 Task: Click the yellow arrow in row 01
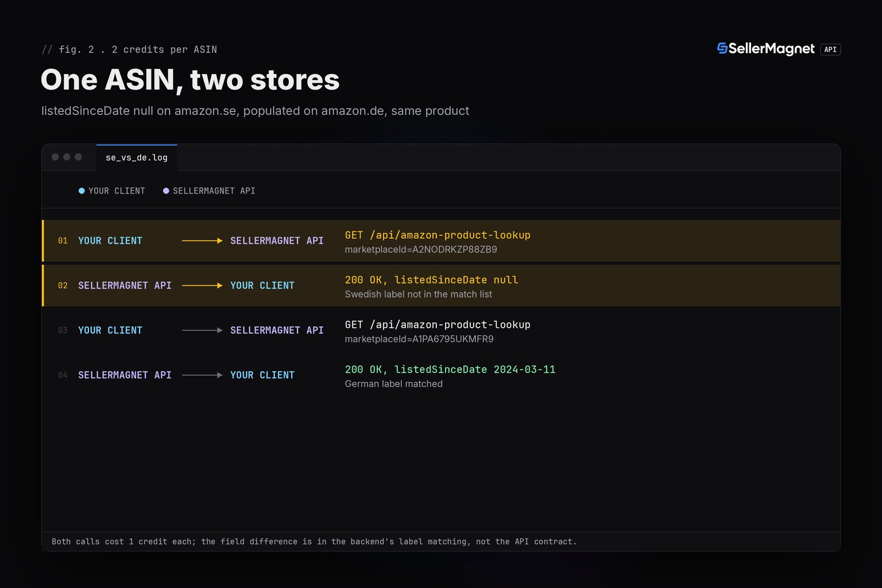pos(202,241)
